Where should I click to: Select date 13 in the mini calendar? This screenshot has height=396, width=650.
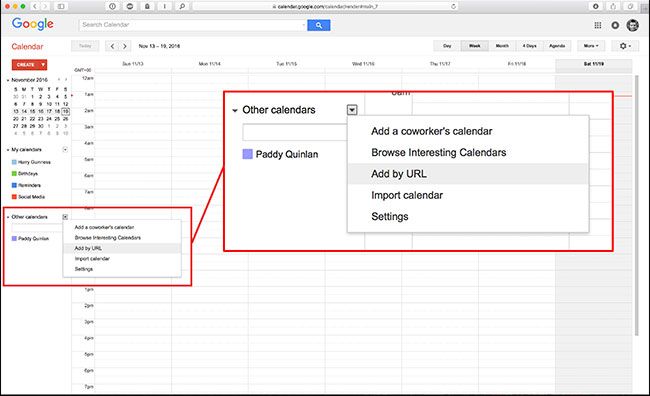pyautogui.click(x=16, y=111)
